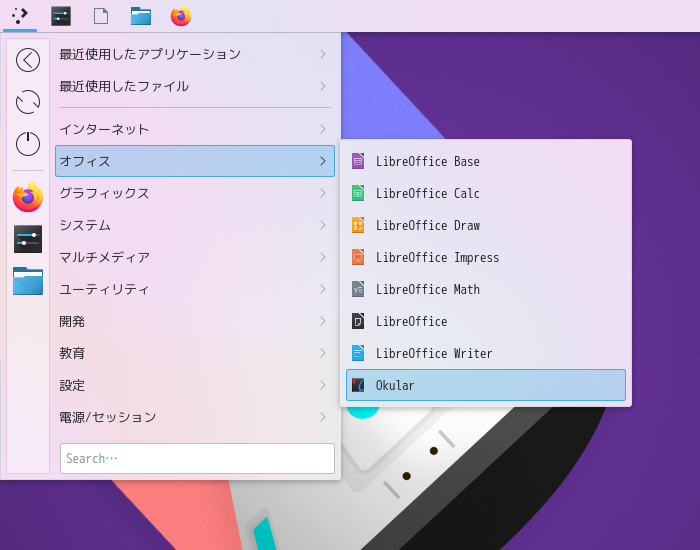
Task: Expand arrow beside ユーティリティ
Action: (x=323, y=289)
